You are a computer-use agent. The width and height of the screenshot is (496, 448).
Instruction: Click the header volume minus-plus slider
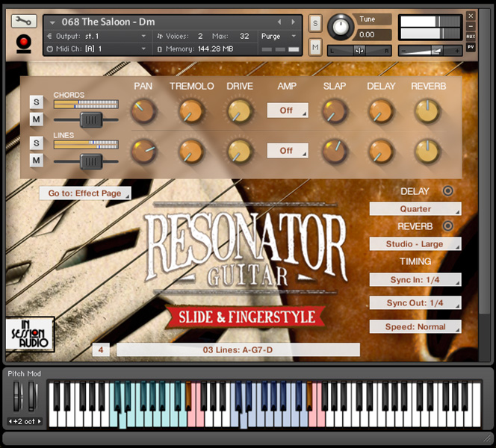pos(430,51)
